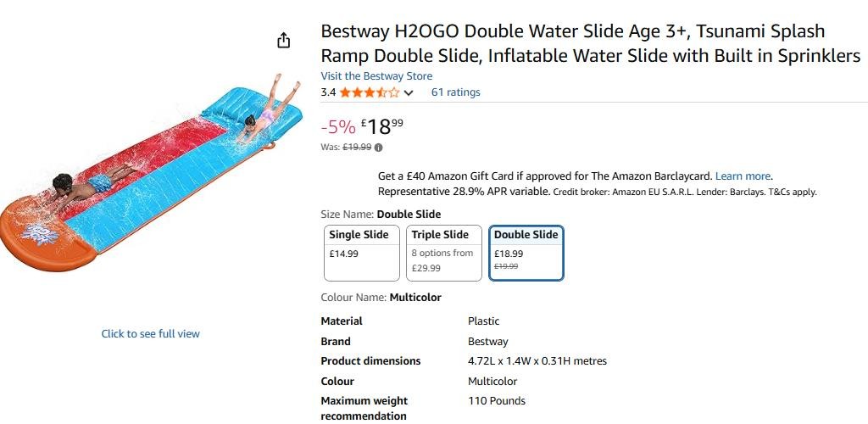Choose the Triple Slide size option
868x424 pixels.
[444, 253]
